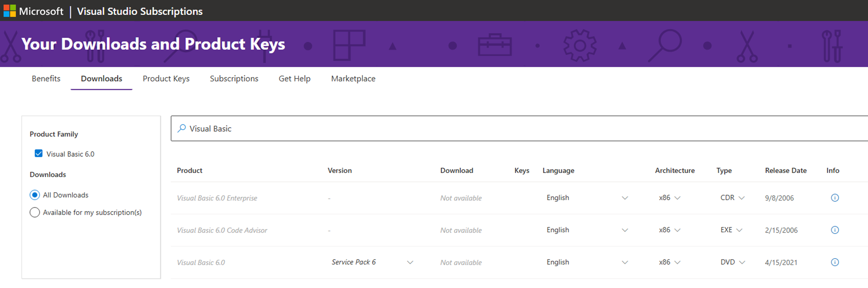This screenshot has height=288, width=868.
Task: Open info icon for Visual Basic 6.0 Code Advisor
Action: click(835, 230)
